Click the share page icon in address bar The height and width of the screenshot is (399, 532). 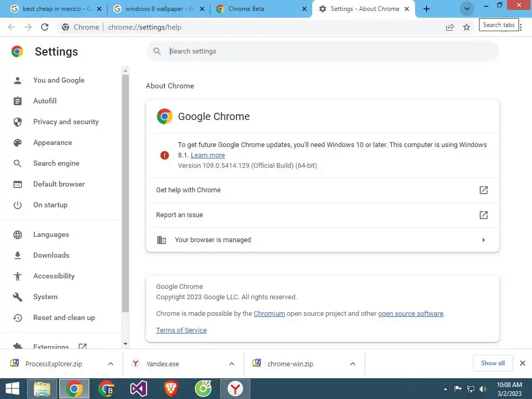[450, 27]
